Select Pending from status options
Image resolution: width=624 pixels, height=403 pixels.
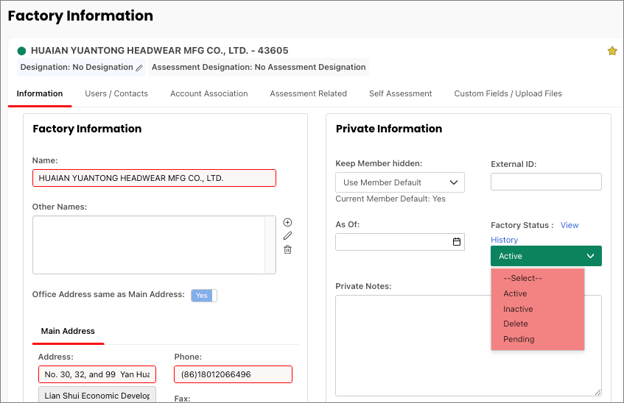pos(519,339)
